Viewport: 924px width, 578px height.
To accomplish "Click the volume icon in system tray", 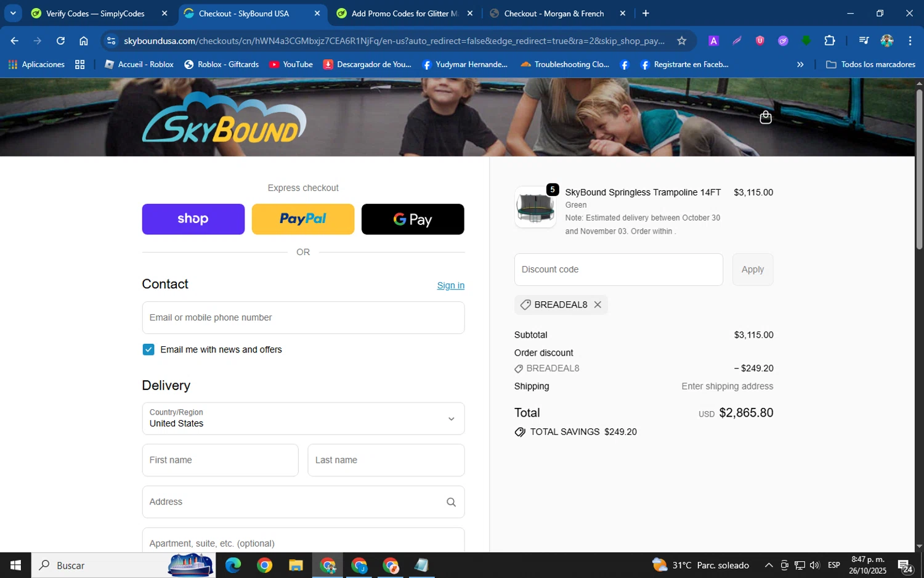I will (x=814, y=565).
